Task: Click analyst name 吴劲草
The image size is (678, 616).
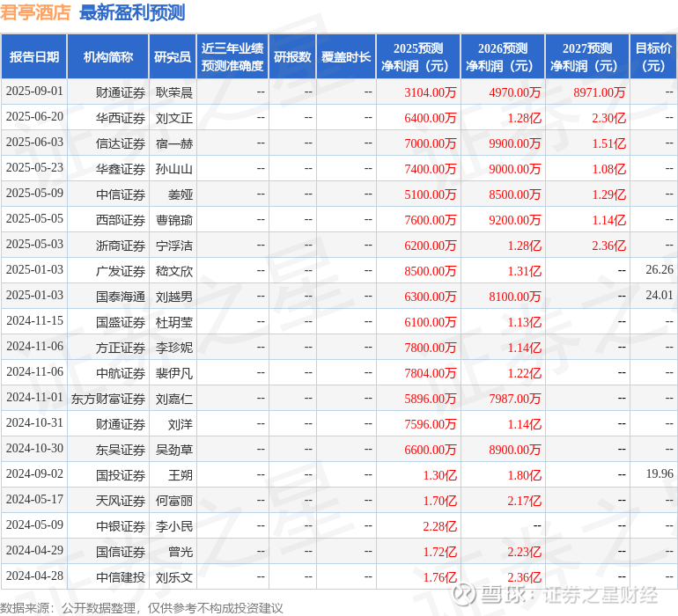Action: (174, 450)
